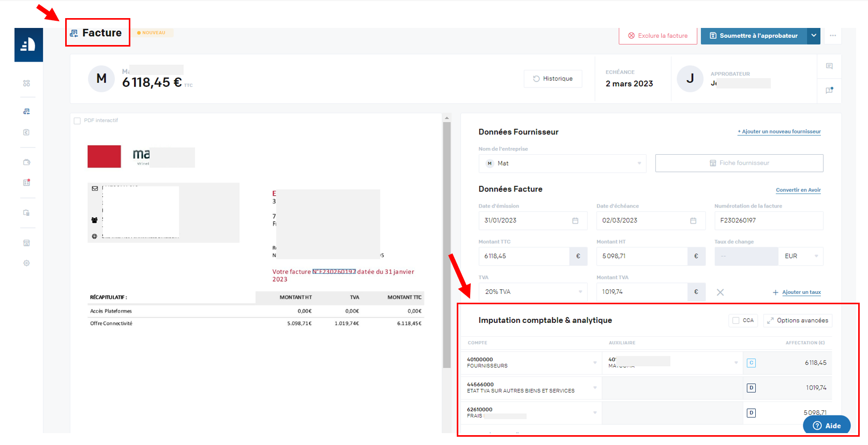Expand the Soumettre à l'approbateur dropdown arrow
The image size is (868, 445).
click(814, 36)
